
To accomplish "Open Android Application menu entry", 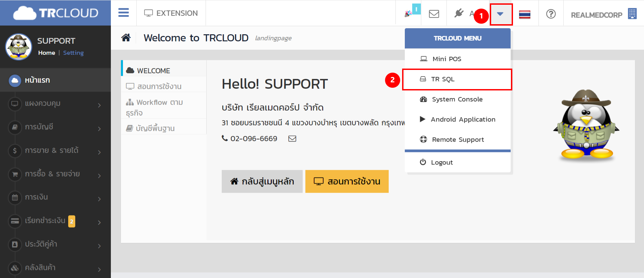I will [x=458, y=119].
